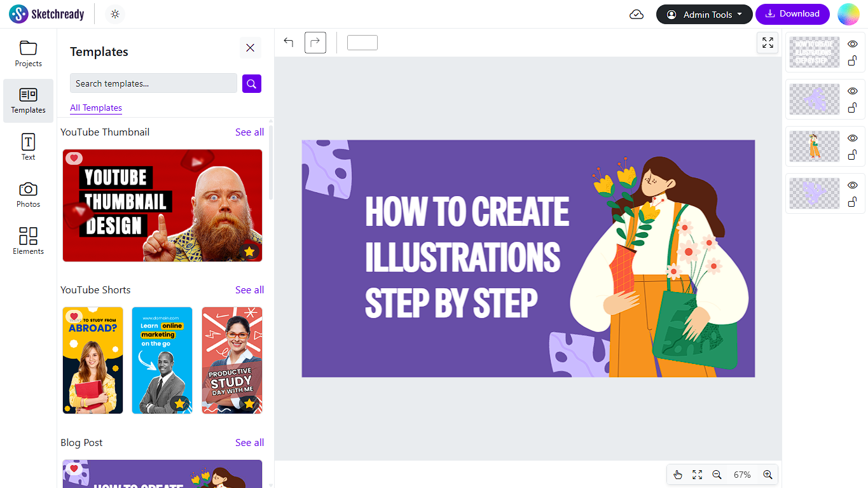Viewport: 868px width, 488px height.
Task: Choose the YouTube Thumbnail Design template
Action: click(x=162, y=206)
